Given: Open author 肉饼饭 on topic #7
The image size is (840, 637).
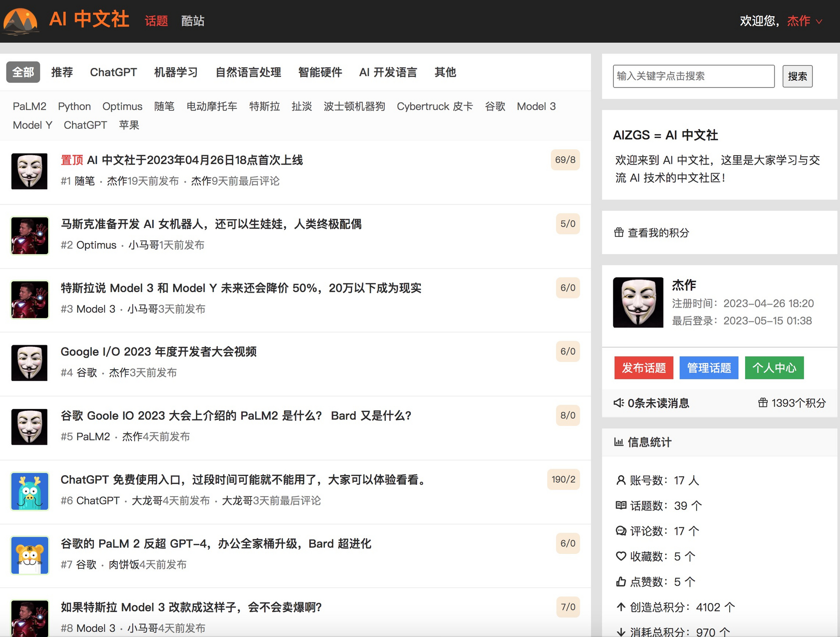Looking at the screenshot, I should coord(124,564).
